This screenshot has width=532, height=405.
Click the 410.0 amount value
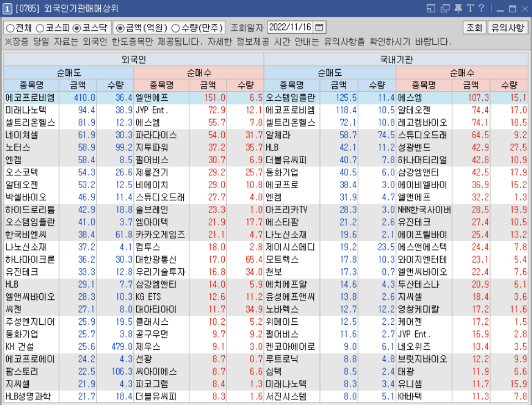85,98
